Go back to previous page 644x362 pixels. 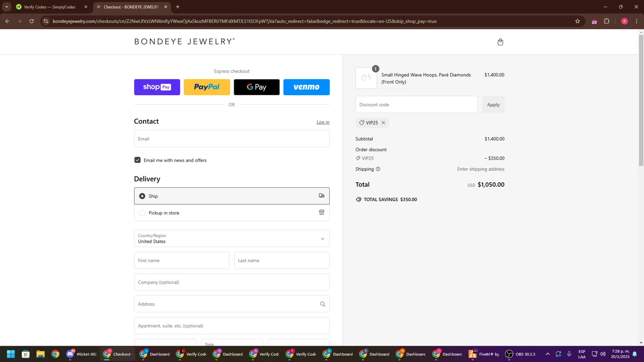[7, 21]
